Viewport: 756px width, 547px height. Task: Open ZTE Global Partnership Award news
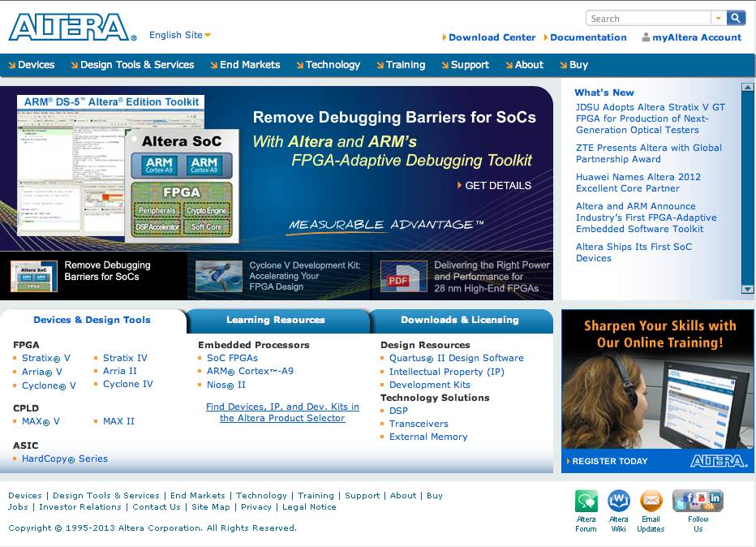pyautogui.click(x=648, y=153)
